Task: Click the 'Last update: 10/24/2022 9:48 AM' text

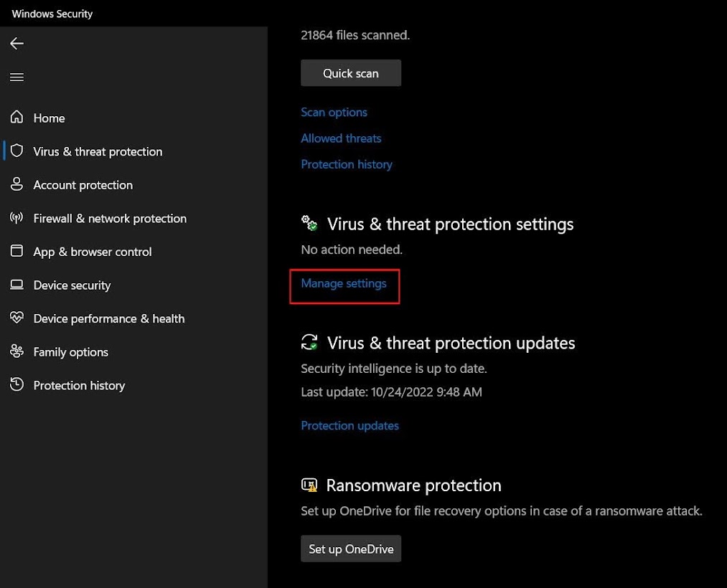Action: click(391, 392)
